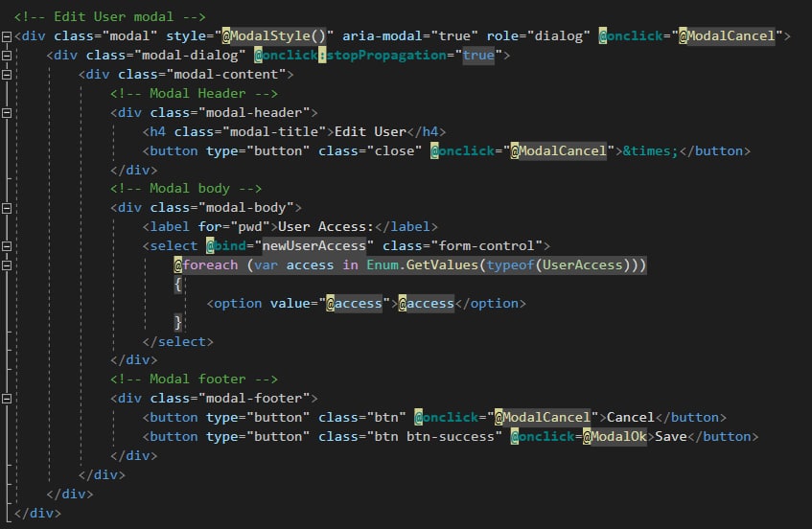Collapse the modal-header div block
This screenshot has width=812, height=529.
7,113
